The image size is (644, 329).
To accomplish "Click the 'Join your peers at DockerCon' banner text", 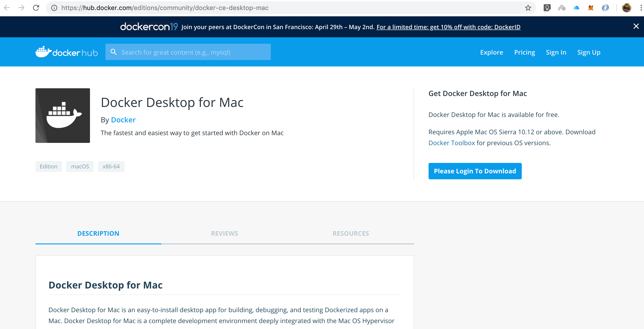I will pos(278,27).
